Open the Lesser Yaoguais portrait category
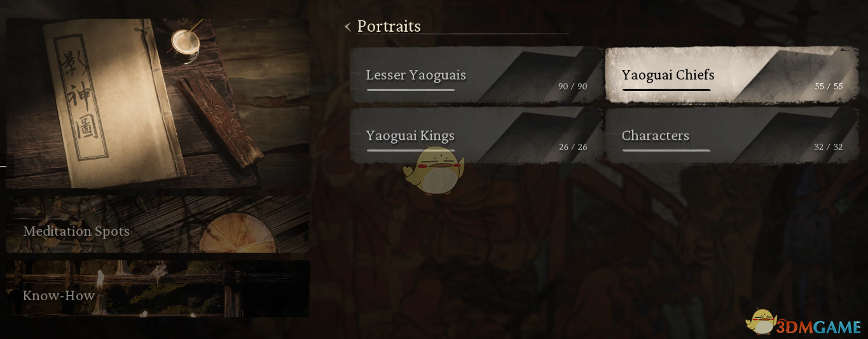Screen dimensions: 868x339 (475, 75)
